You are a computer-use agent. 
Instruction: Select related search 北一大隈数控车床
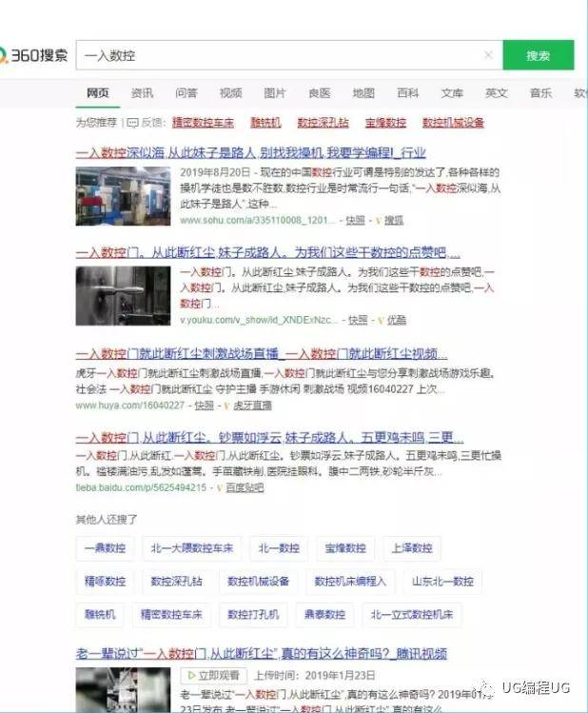pyautogui.click(x=192, y=548)
